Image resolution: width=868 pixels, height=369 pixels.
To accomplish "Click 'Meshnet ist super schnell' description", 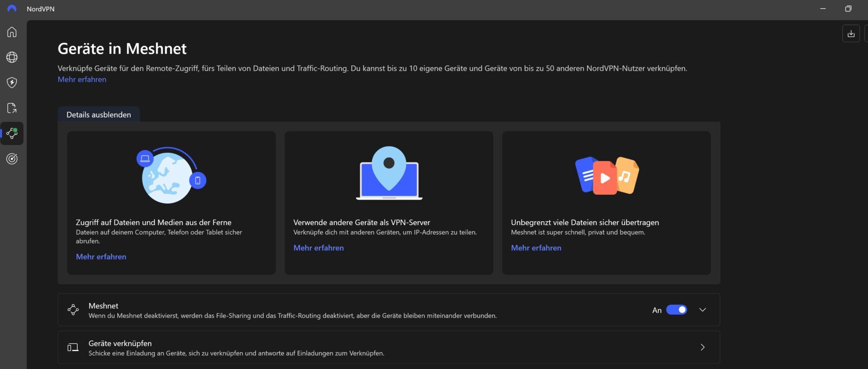I will [578, 232].
